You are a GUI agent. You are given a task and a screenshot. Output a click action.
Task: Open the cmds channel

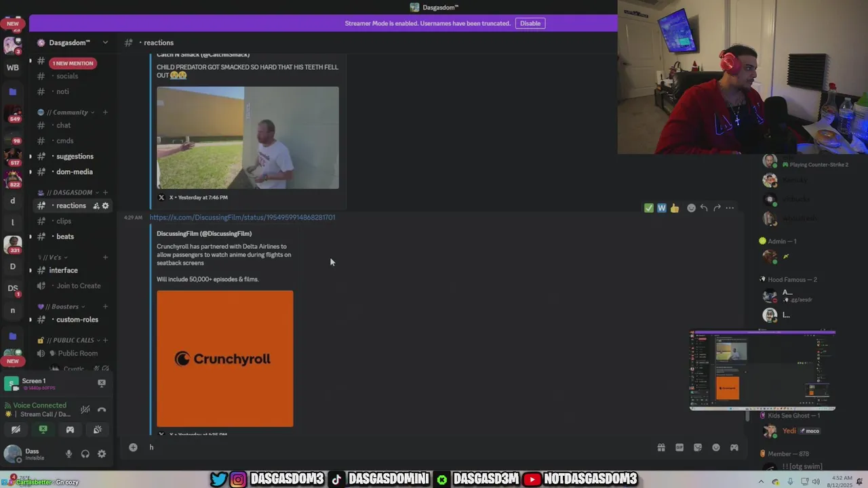click(x=65, y=141)
